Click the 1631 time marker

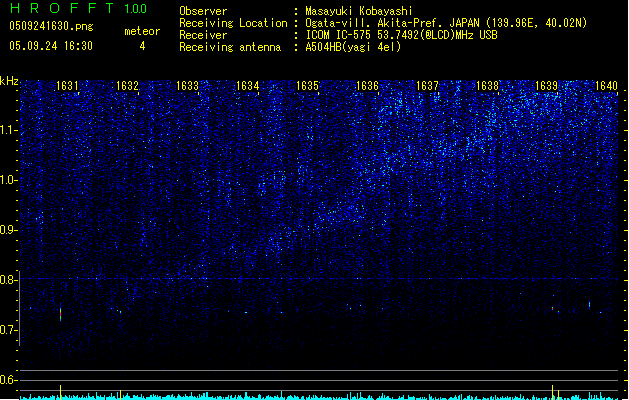coord(67,86)
